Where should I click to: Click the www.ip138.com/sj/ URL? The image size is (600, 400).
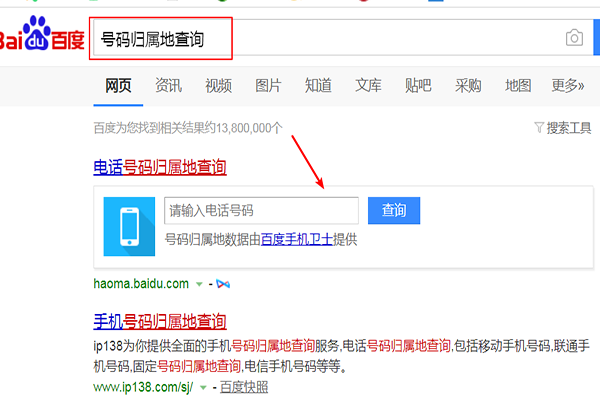tap(143, 387)
